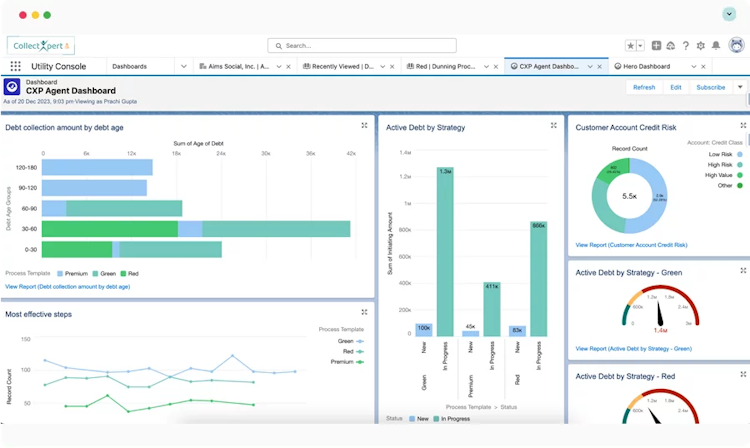Open the user avatar profile menu
This screenshot has width=750, height=448.
[737, 45]
